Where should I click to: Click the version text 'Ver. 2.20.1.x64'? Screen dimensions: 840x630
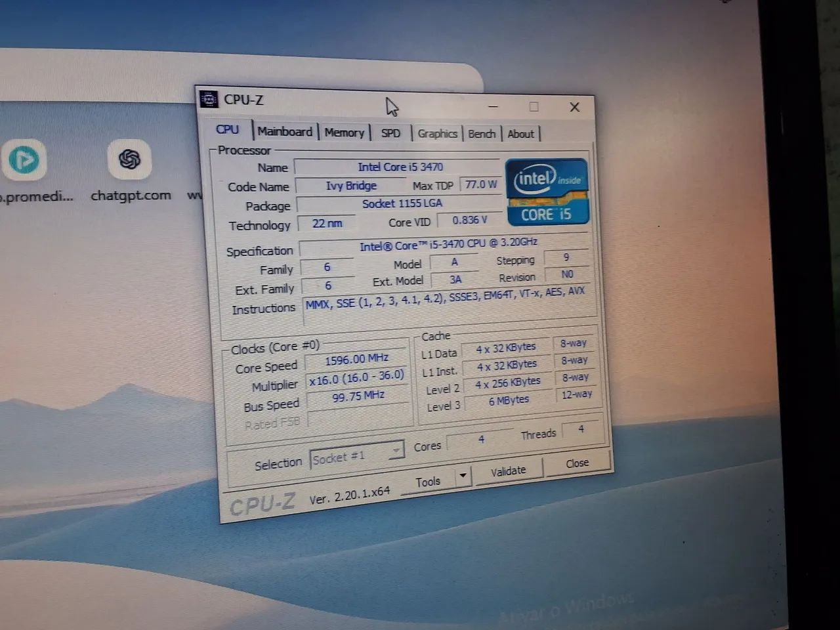350,496
